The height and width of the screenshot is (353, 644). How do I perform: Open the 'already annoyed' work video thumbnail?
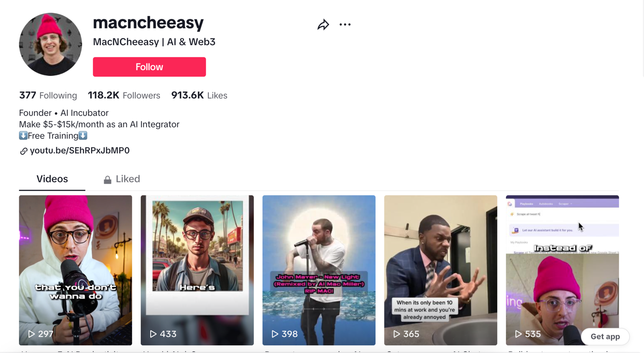point(440,270)
